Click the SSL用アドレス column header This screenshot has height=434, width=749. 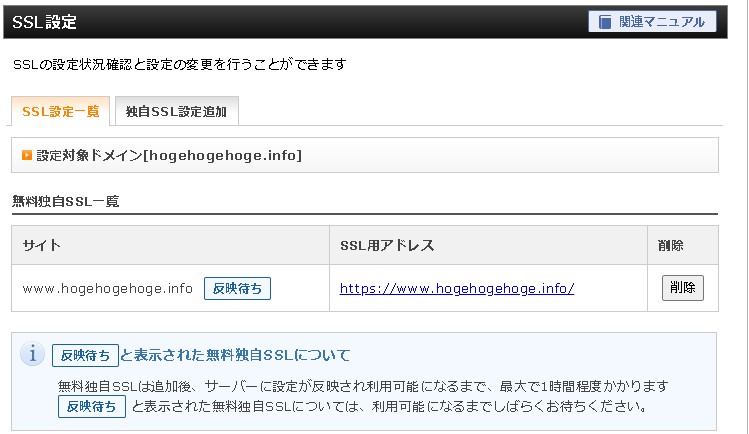click(387, 245)
